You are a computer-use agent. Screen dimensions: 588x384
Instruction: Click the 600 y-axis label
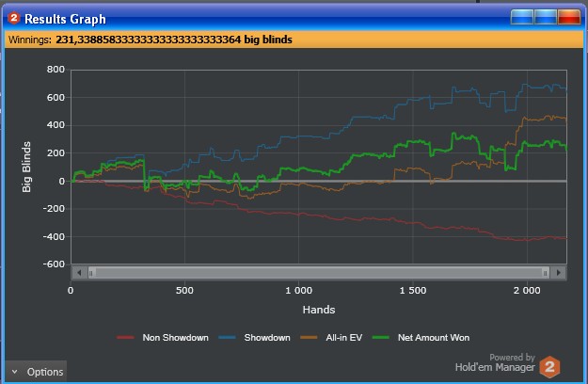point(56,98)
